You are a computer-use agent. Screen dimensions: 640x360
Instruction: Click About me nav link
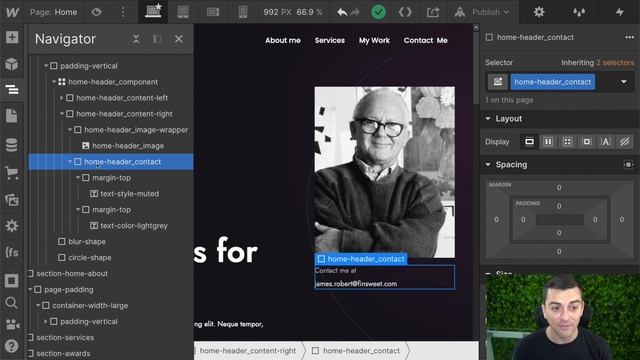coord(283,40)
